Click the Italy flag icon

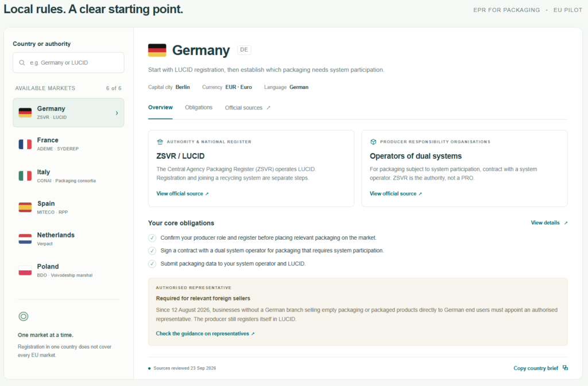(x=25, y=176)
